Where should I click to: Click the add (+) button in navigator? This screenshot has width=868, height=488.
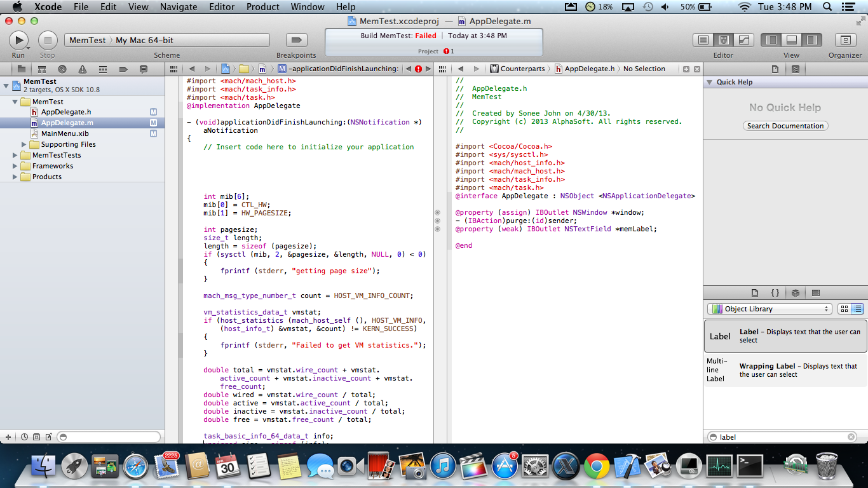tap(8, 437)
